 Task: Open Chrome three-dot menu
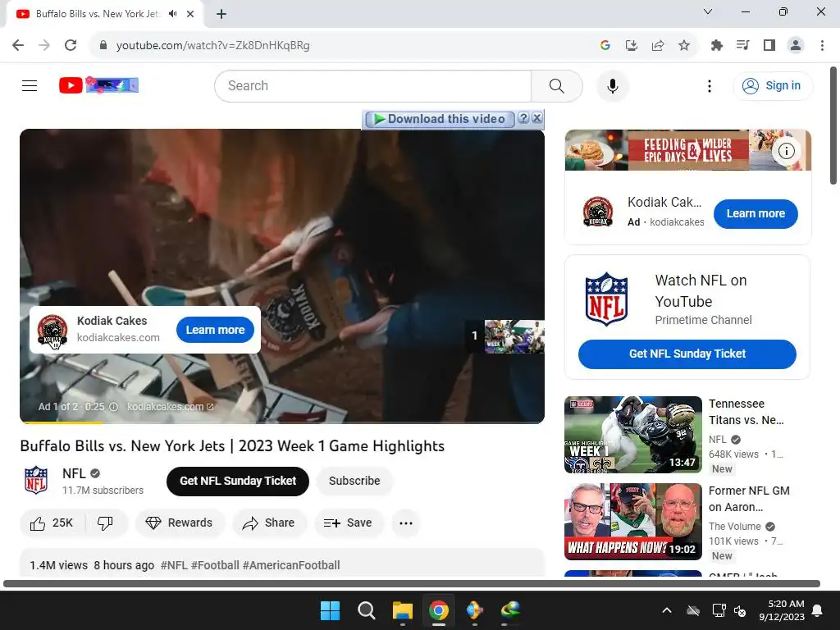tap(822, 46)
